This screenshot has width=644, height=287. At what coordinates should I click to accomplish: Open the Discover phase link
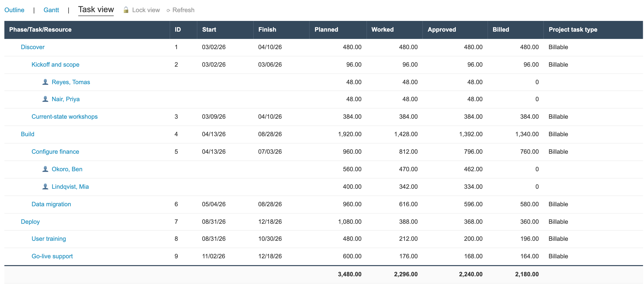(x=33, y=47)
